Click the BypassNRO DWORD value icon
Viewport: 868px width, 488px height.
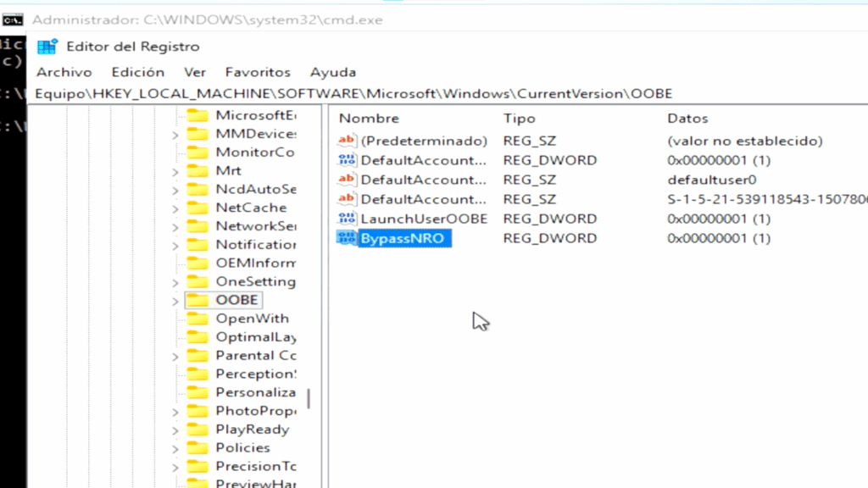pyautogui.click(x=348, y=239)
